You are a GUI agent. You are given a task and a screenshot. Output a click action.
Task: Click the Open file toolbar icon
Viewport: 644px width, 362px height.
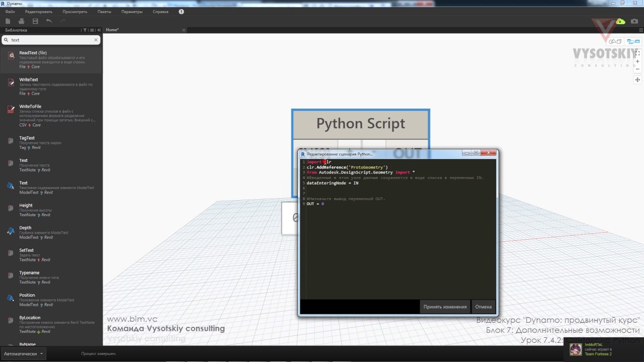click(21, 21)
